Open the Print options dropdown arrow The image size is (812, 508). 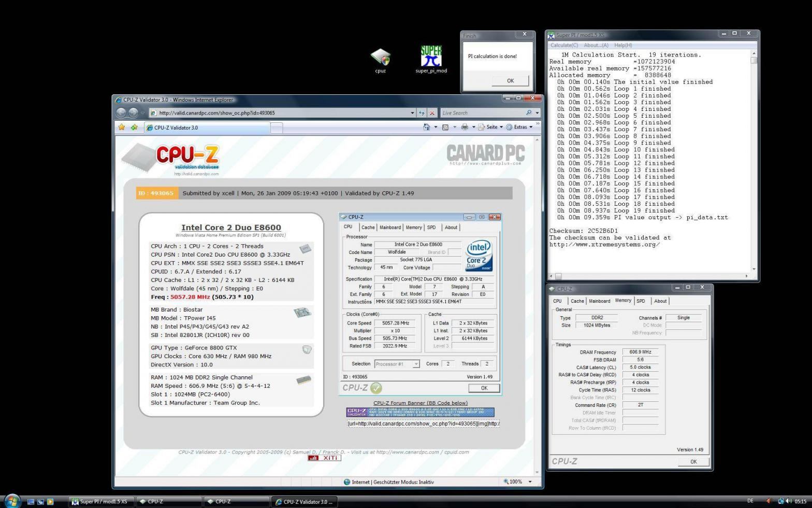tap(473, 127)
